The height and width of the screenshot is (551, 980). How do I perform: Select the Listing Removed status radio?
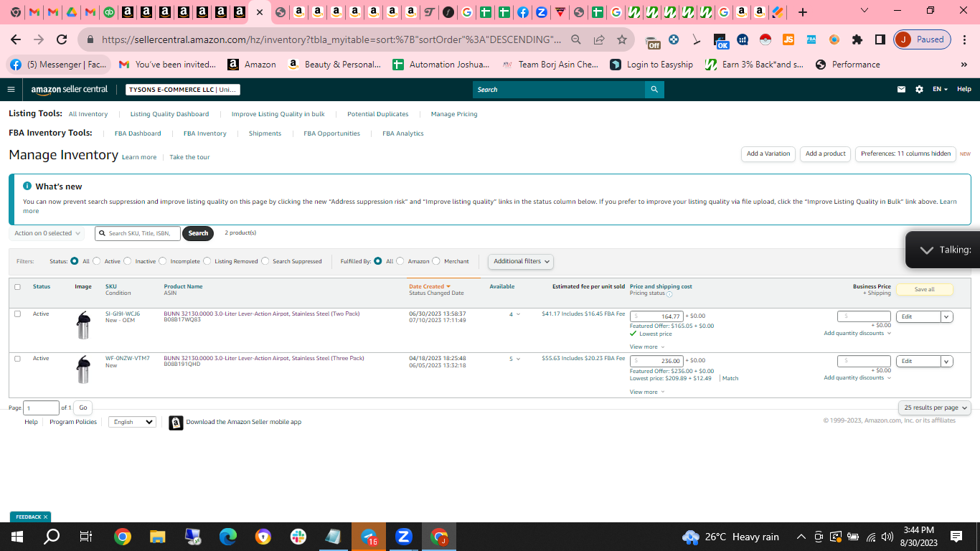(207, 261)
